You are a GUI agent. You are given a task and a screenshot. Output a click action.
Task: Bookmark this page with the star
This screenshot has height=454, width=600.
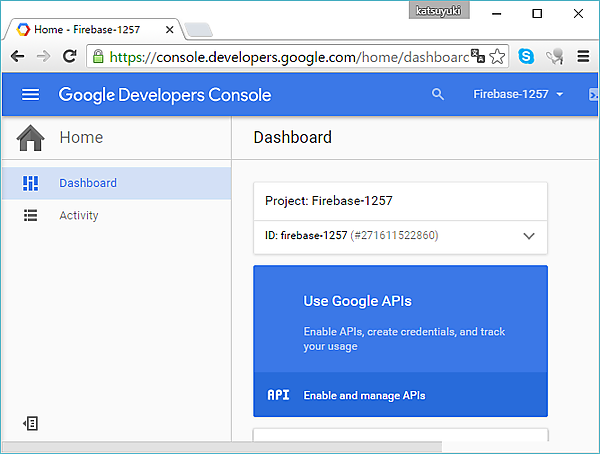(497, 57)
